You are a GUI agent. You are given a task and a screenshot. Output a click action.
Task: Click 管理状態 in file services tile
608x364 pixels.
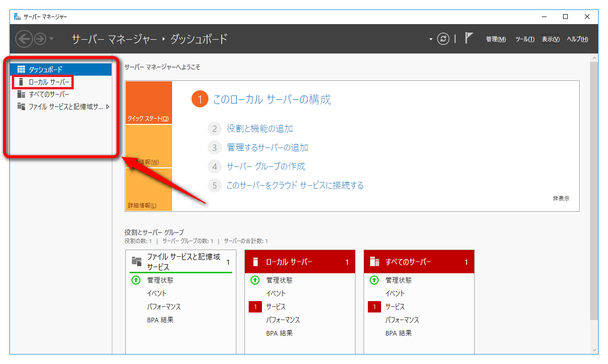(x=160, y=280)
